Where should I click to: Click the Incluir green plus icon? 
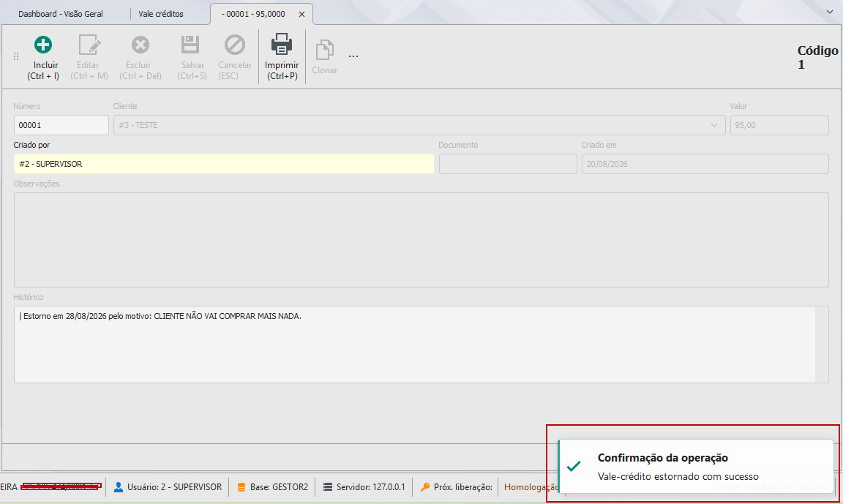[x=43, y=45]
